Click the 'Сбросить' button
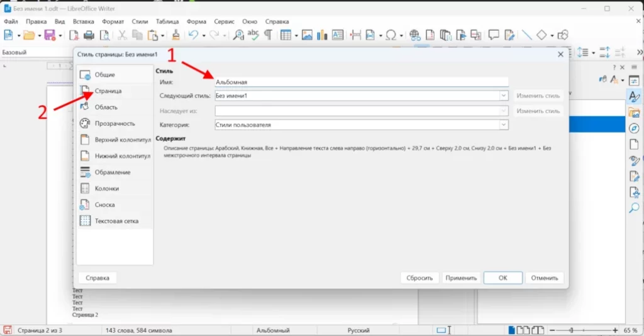The image size is (644, 336). point(419,278)
